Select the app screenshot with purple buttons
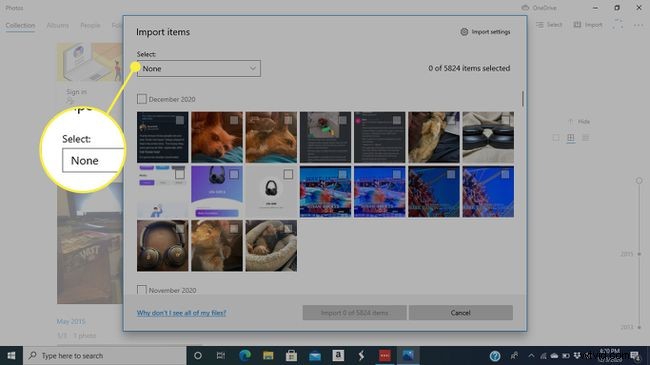This screenshot has width=650, height=365. coord(162,192)
